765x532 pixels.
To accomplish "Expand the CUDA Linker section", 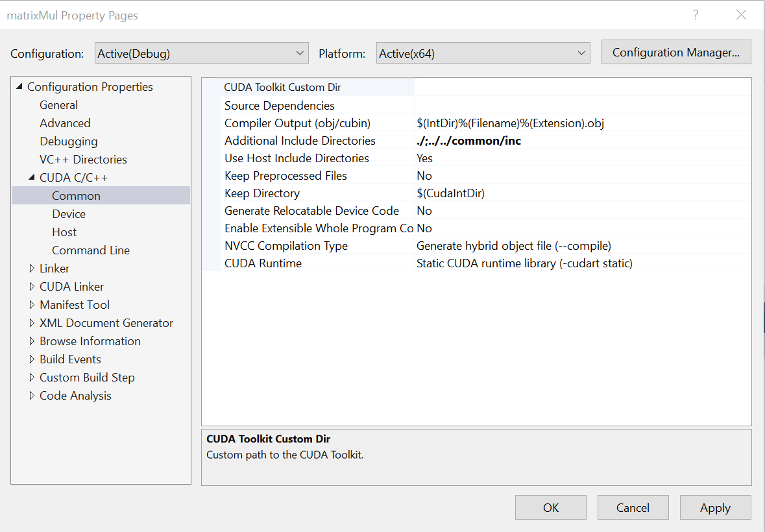I will coord(32,286).
